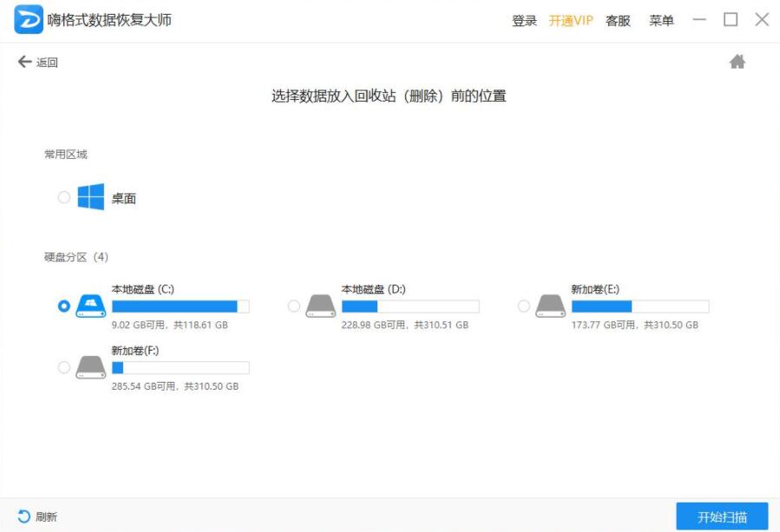Select the 本地磁盘 (C:) radio button
Image resolution: width=780 pixels, height=532 pixels.
64,306
